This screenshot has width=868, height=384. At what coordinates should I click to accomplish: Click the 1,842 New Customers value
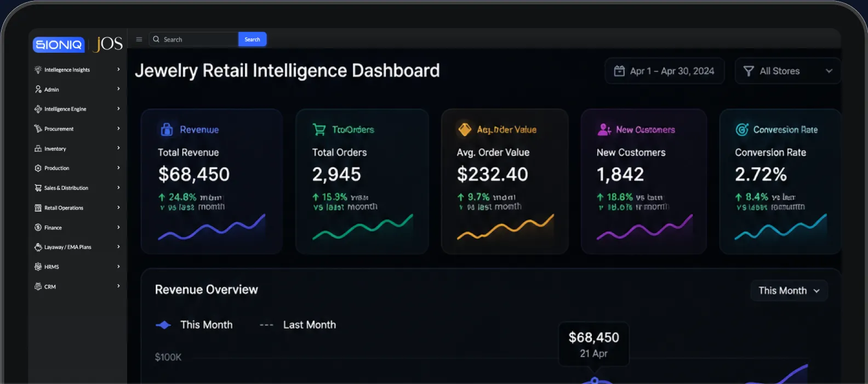point(620,174)
